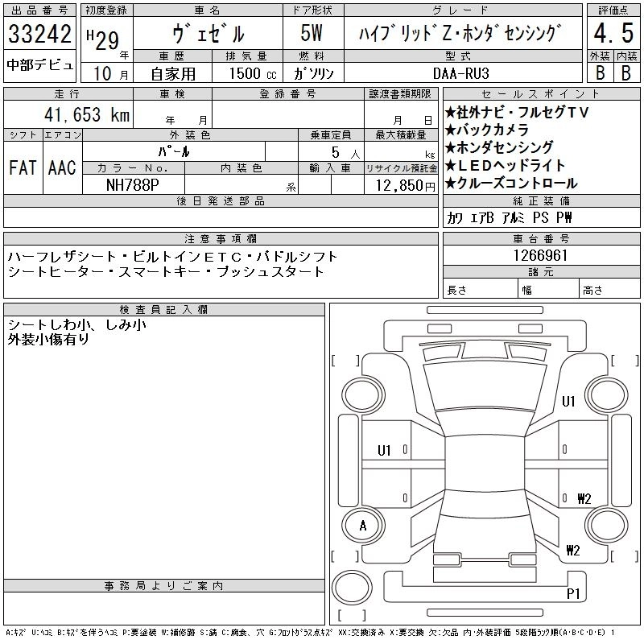This screenshot has height=644, width=644.
Task: Select the 譲渡書類期限 header
Action: 400,94
